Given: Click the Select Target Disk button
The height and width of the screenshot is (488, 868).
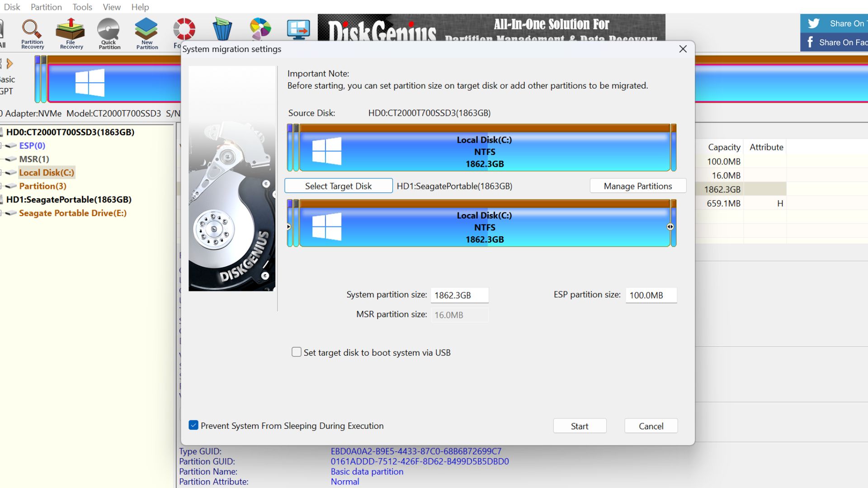Looking at the screenshot, I should pos(338,186).
